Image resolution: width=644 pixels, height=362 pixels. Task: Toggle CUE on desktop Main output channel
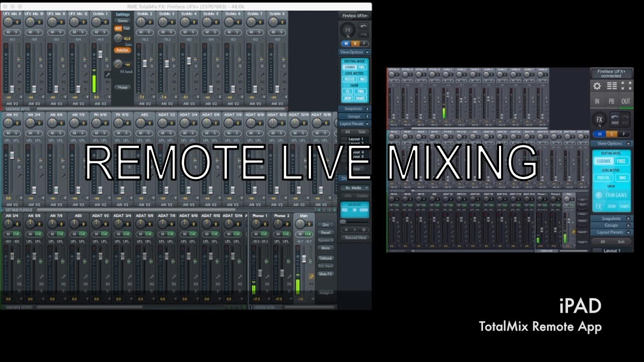pos(307,234)
